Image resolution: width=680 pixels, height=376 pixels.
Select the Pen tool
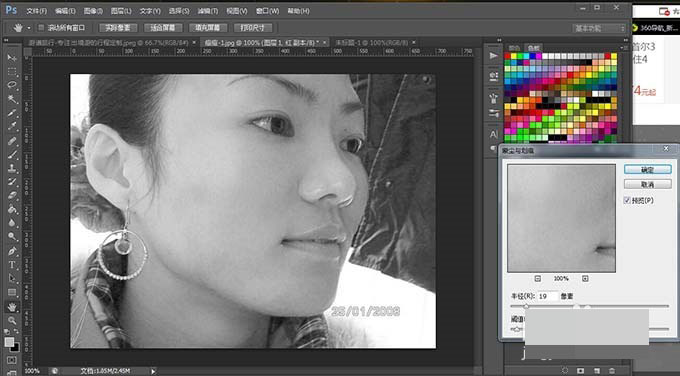(12, 251)
